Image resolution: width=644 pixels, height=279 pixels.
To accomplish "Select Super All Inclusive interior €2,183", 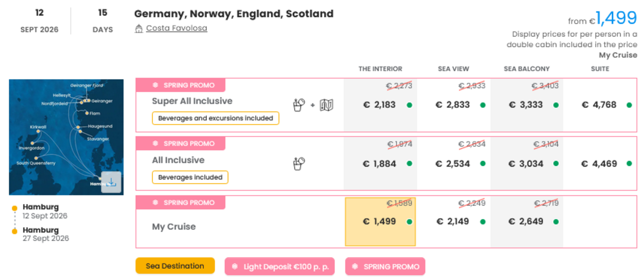I will pos(380,105).
